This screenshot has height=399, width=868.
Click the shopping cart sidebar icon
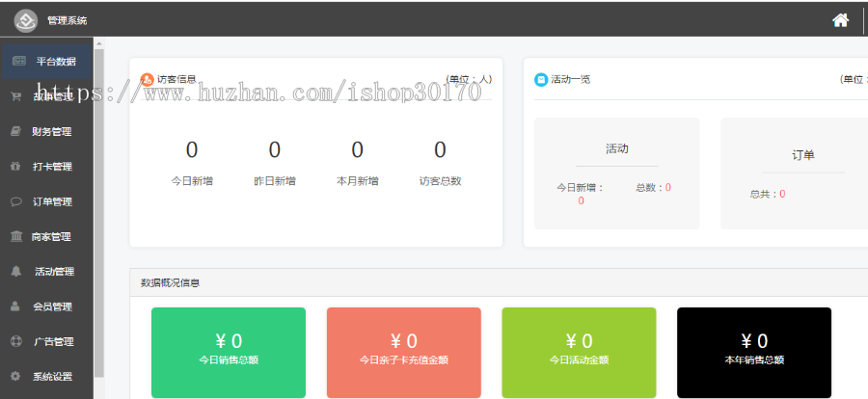pos(16,96)
